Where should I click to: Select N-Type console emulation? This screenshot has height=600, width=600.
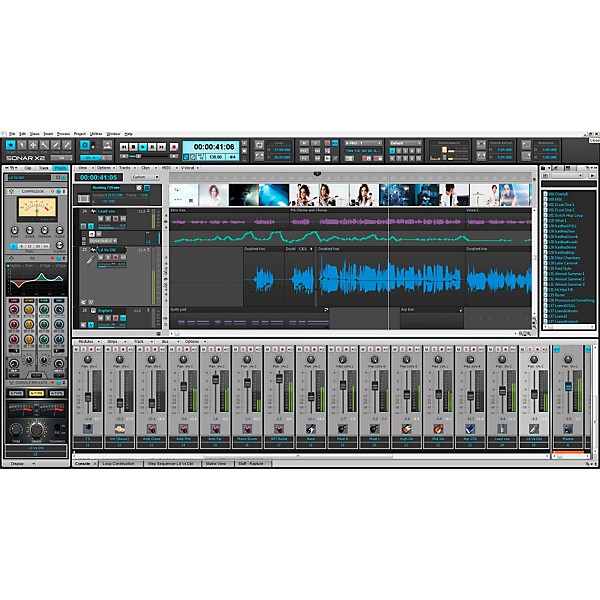pos(37,393)
